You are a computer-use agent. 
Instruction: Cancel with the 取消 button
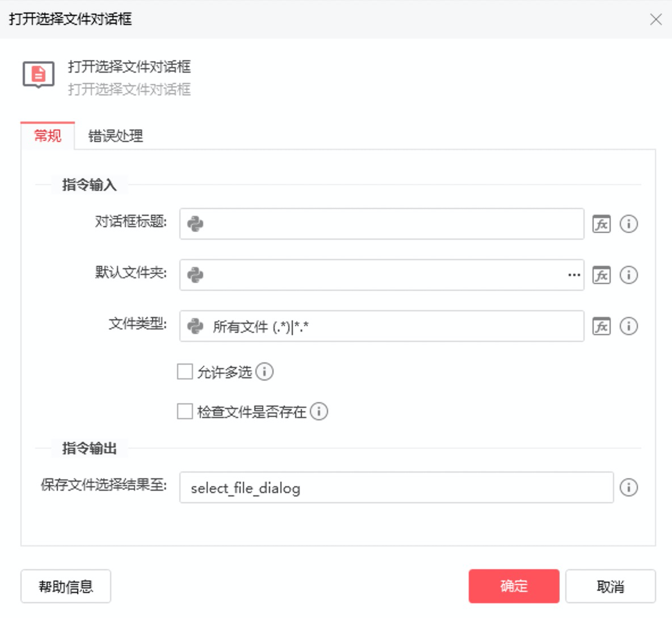[x=610, y=586]
